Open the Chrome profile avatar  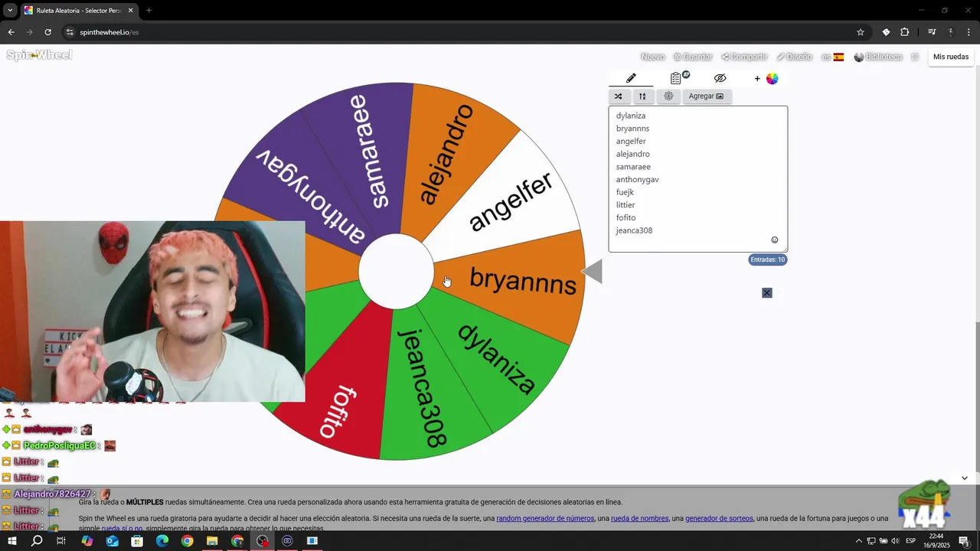(951, 32)
